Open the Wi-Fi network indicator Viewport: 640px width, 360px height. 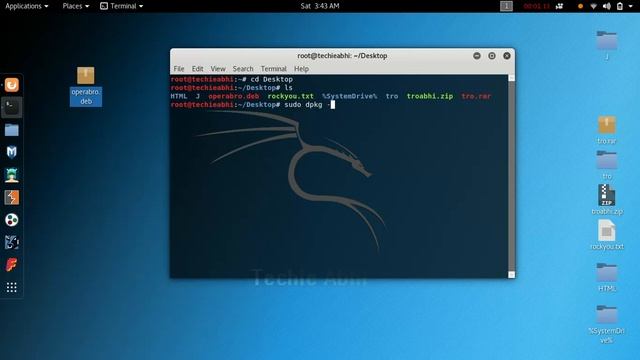[593, 6]
